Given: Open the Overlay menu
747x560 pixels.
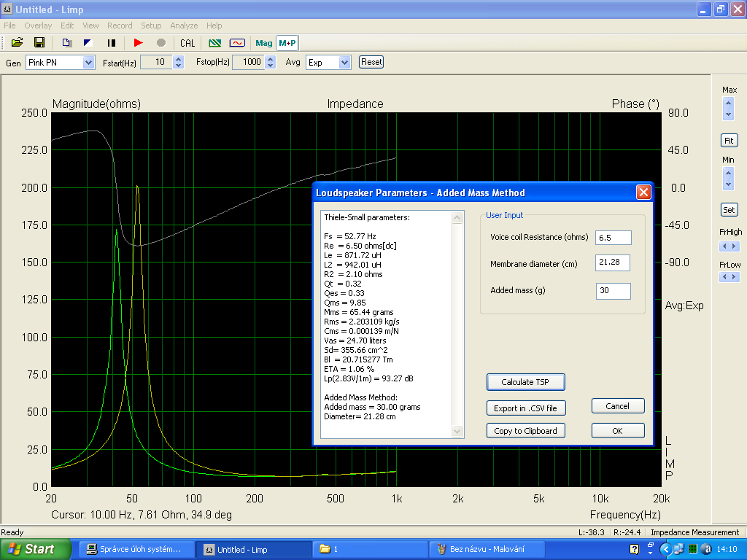Looking at the screenshot, I should click(x=38, y=26).
